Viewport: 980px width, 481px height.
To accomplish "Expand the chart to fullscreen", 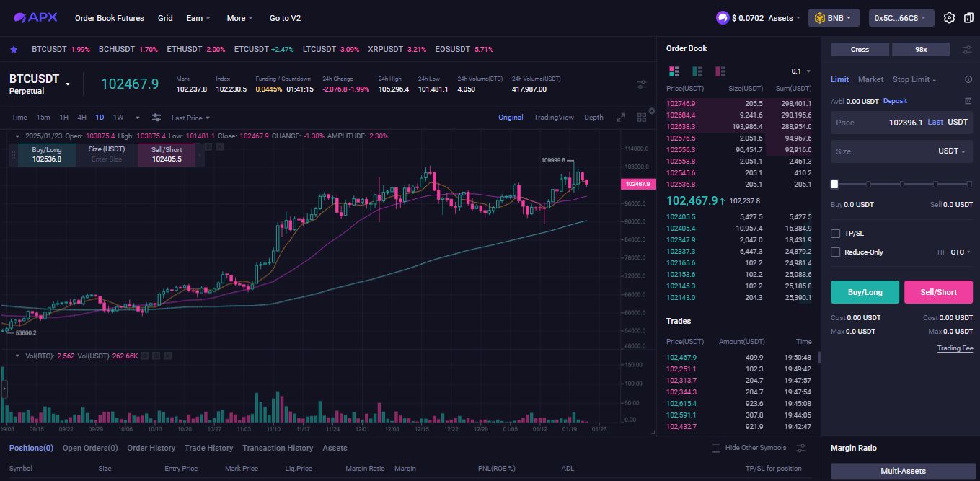I will tap(620, 116).
